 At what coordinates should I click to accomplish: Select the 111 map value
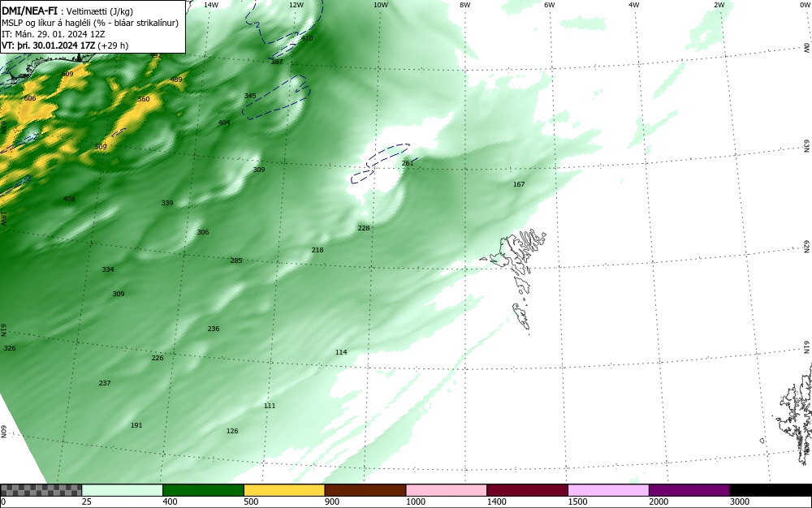coord(270,406)
